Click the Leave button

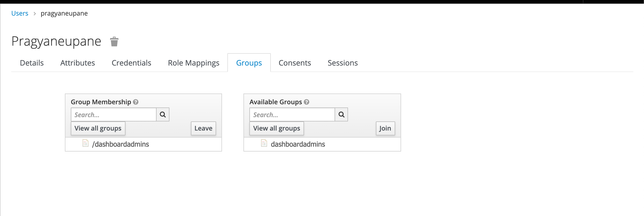203,128
